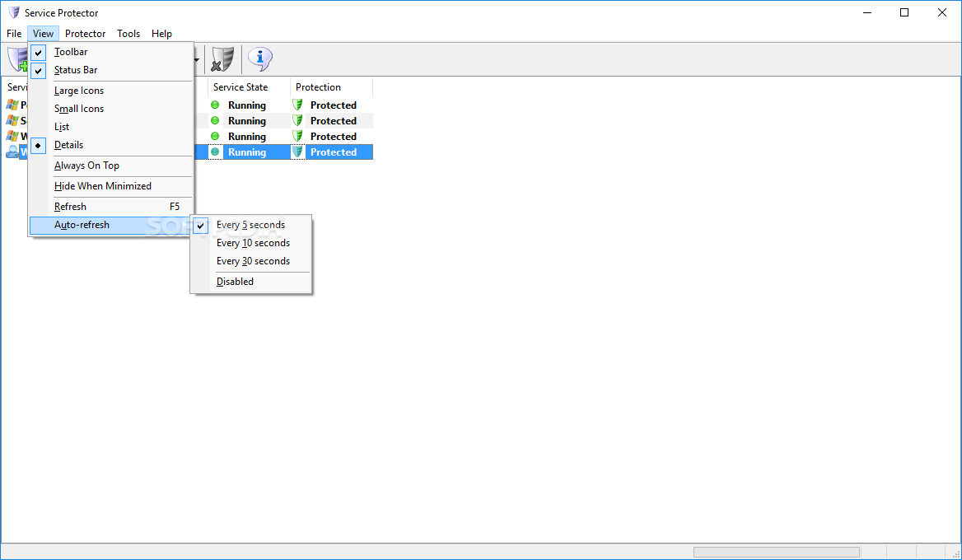The image size is (962, 560).
Task: Select the Details view mode
Action: coord(110,145)
